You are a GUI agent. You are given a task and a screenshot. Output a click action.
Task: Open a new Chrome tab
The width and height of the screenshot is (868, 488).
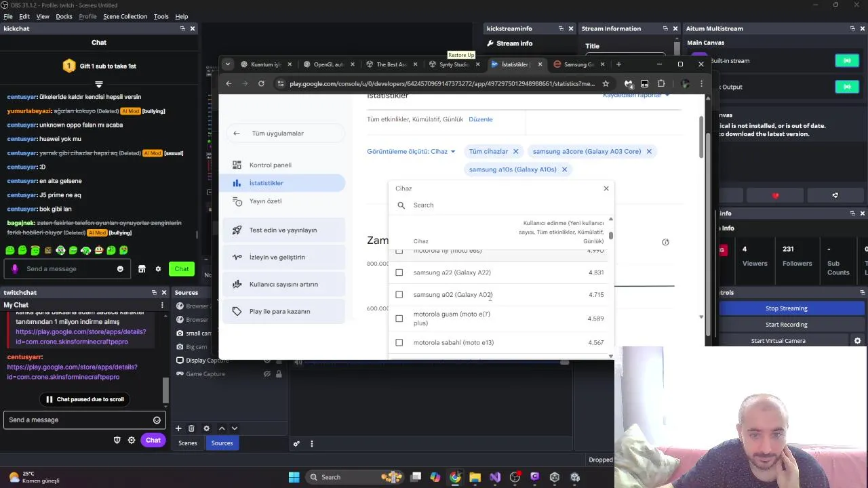618,64
